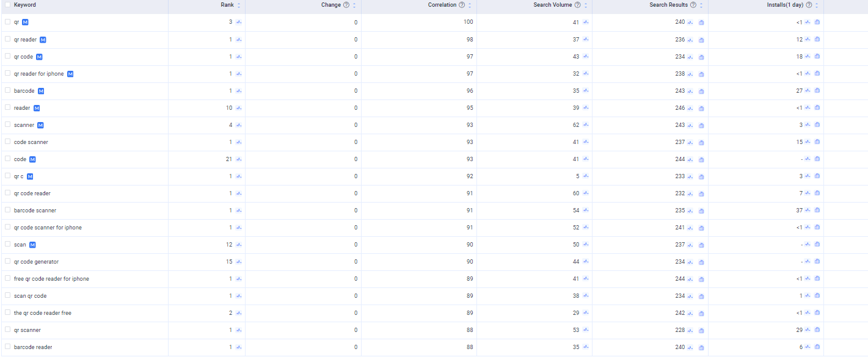Sort by Search Results using the sort arrows
Screen dimensions: 868x357
701,5
